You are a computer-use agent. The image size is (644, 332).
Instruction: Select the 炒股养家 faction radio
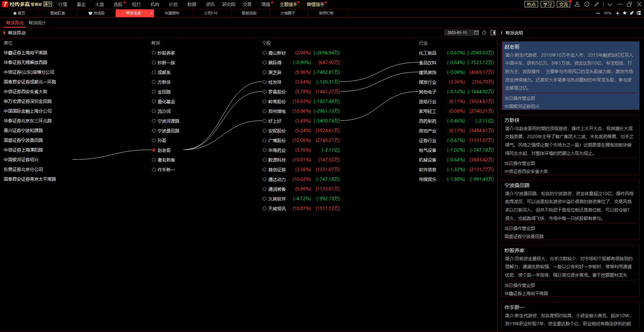[x=154, y=53]
